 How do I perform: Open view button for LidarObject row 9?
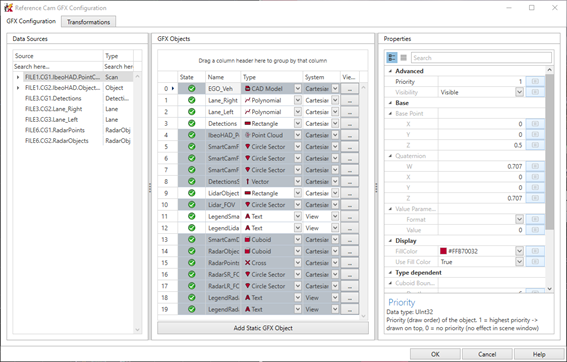(x=349, y=193)
